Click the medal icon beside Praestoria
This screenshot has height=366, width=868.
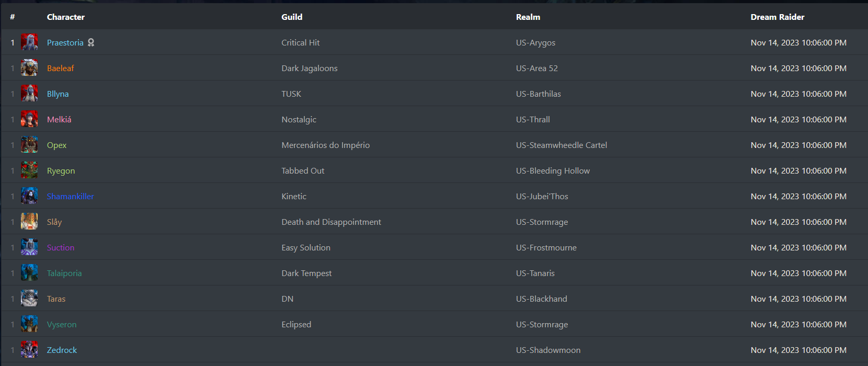point(91,42)
